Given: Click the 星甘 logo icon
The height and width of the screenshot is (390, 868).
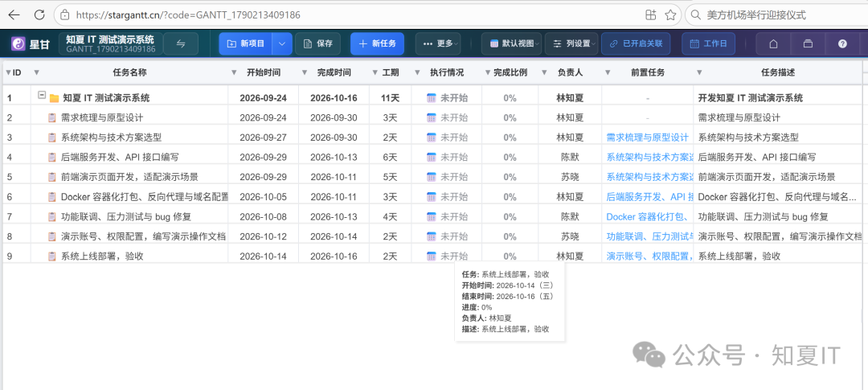Looking at the screenshot, I should pos(18,43).
